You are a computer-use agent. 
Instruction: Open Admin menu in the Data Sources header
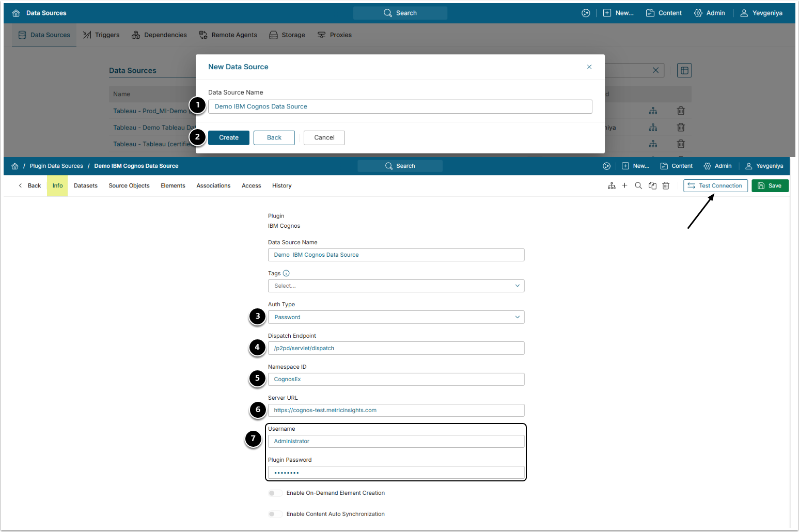click(710, 13)
